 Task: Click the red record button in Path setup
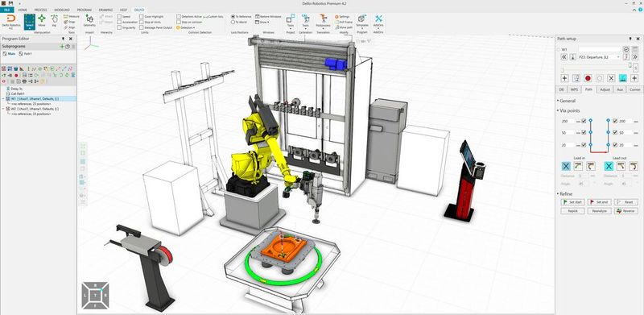pos(588,78)
